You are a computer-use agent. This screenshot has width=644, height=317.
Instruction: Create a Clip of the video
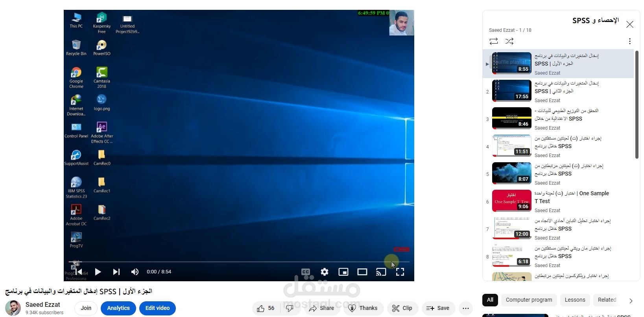pyautogui.click(x=402, y=308)
